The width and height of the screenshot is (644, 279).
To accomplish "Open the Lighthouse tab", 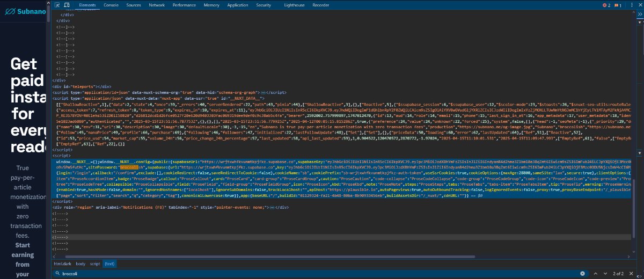I will [294, 5].
